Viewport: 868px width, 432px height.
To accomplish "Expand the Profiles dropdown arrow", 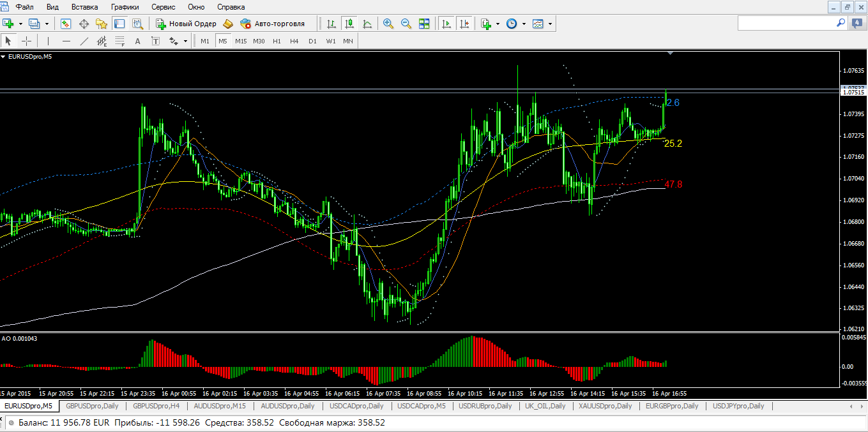I will 47,24.
